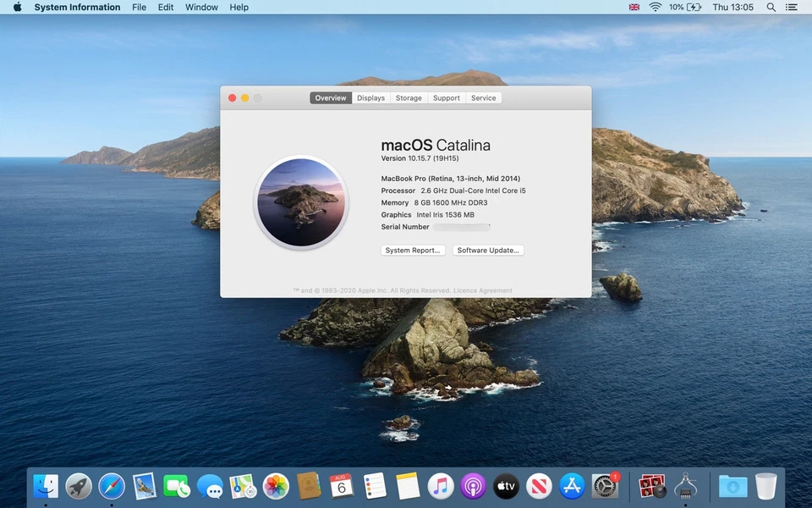The image size is (812, 508).
Task: Click the macOS Catalina heading
Action: (436, 145)
